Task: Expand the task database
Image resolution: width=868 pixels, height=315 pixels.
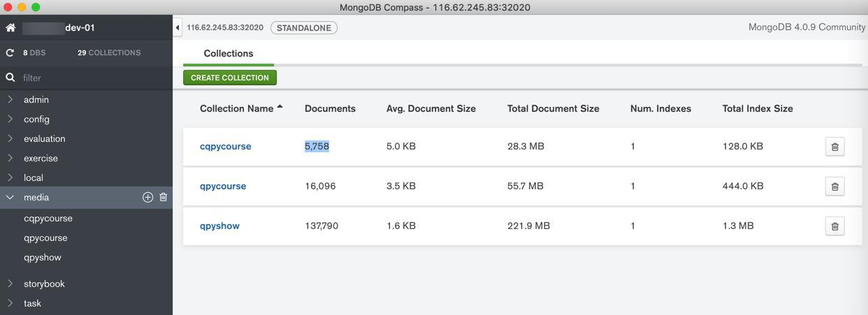Action: [x=10, y=304]
